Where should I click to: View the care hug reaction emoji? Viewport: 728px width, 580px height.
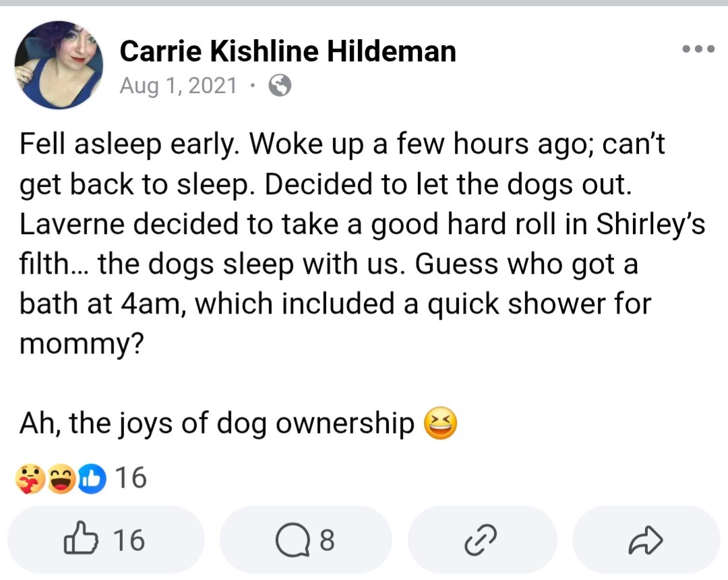(x=30, y=478)
